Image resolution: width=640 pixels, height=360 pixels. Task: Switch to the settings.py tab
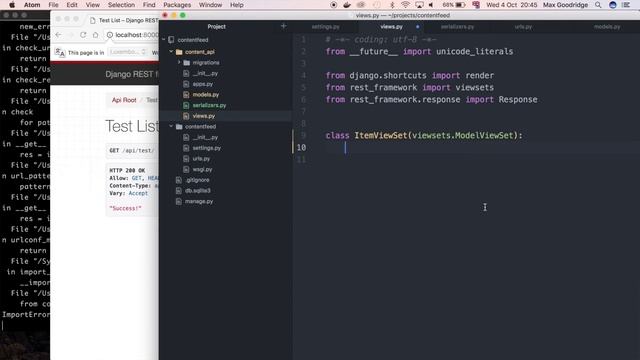[x=325, y=27]
